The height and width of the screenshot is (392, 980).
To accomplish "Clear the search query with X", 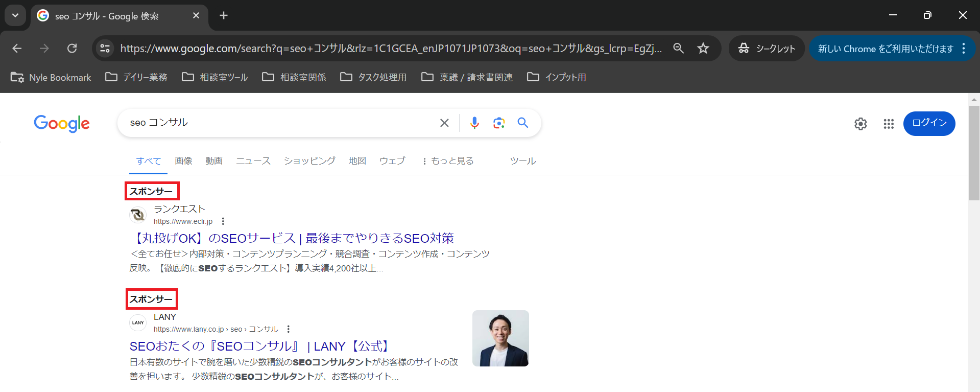I will [x=444, y=123].
